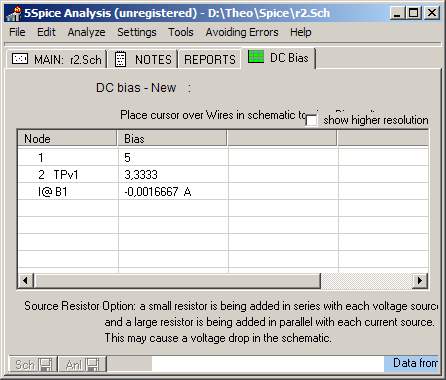Click the Bias column header
The height and width of the screenshot is (380, 446).
[x=172, y=139]
